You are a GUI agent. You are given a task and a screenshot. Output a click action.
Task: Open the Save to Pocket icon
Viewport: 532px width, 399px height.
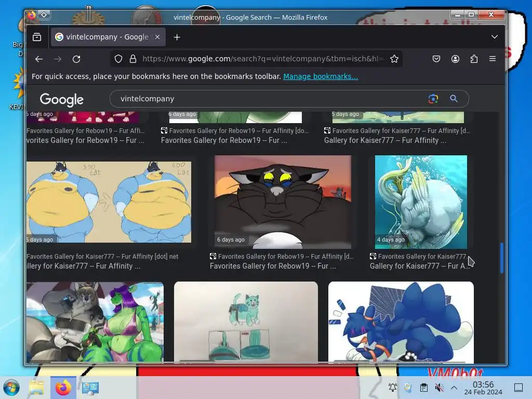(x=436, y=59)
